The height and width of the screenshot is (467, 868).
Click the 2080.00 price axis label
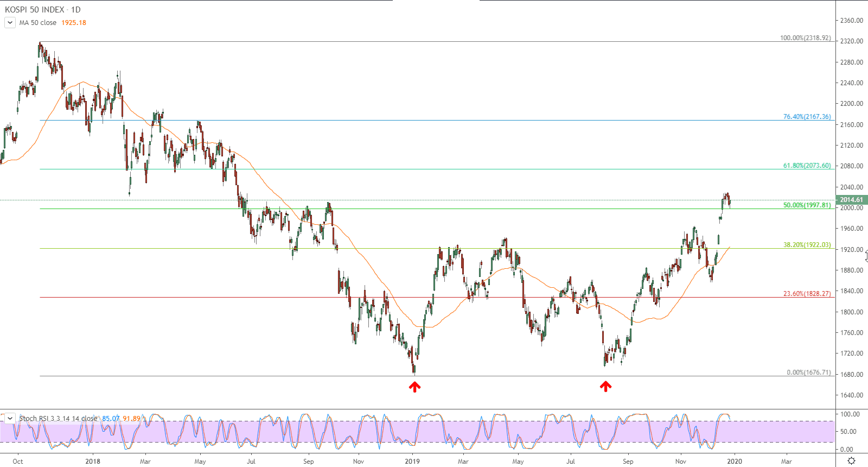pyautogui.click(x=851, y=166)
